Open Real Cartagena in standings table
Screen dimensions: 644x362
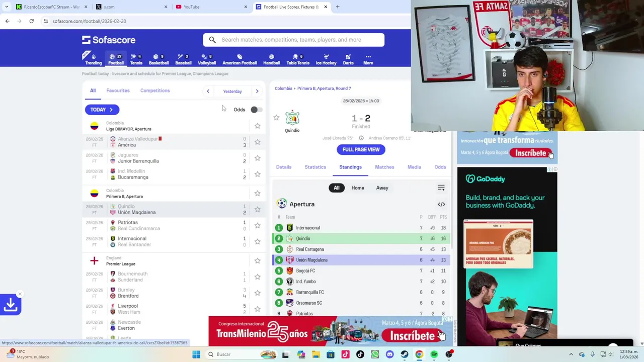coord(361,249)
